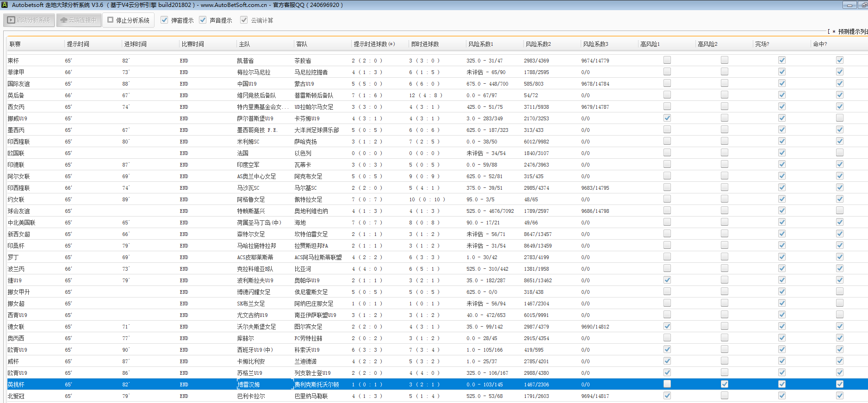Uncheck 高风险1 for the 挪威U19 row
868x403 pixels.
point(667,118)
